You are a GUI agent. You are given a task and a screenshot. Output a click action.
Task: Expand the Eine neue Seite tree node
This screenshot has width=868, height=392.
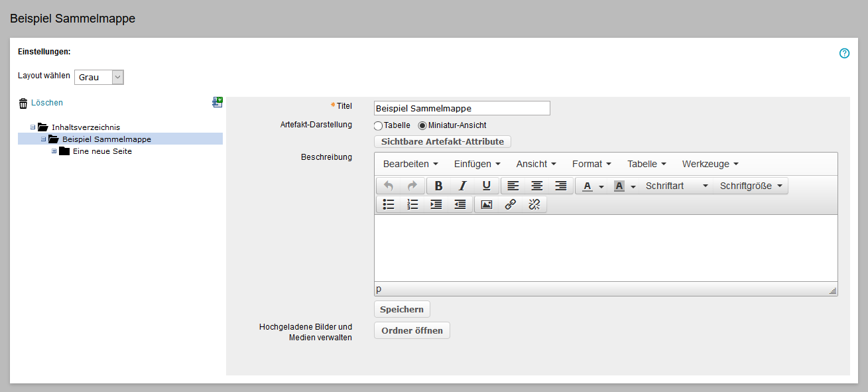[54, 151]
